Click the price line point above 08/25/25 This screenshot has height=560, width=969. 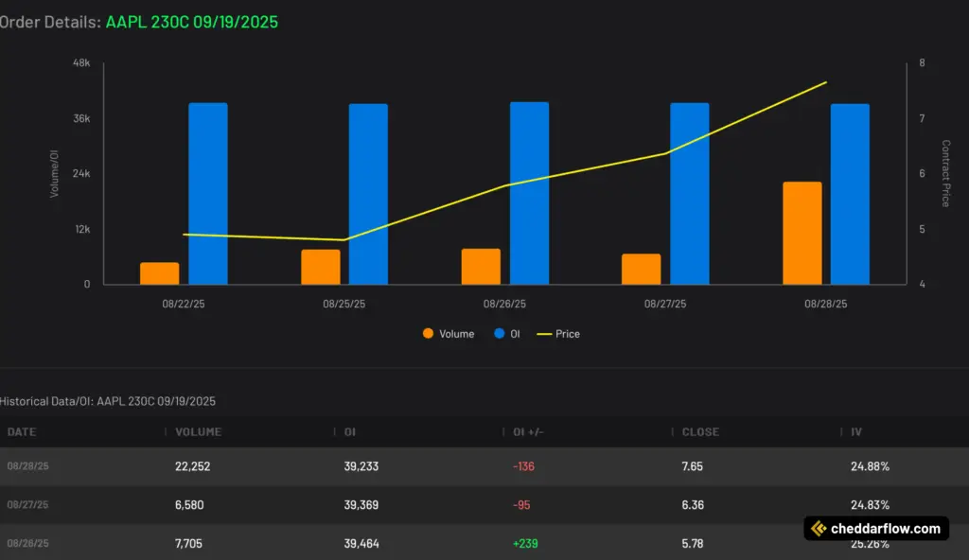(344, 240)
